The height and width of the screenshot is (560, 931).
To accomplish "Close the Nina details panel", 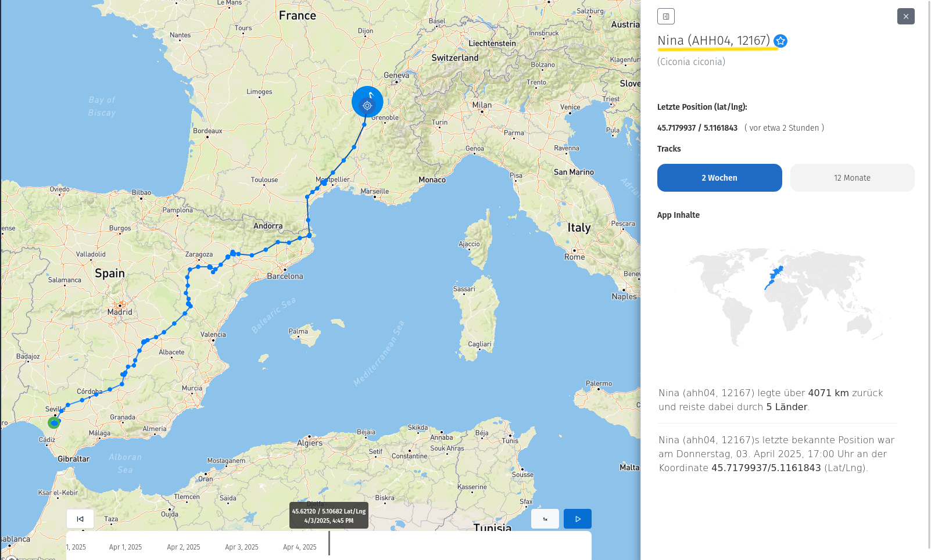I will (x=905, y=16).
